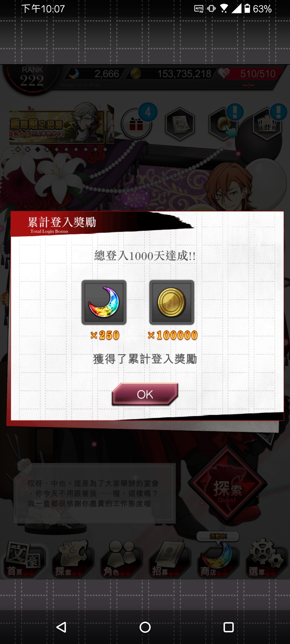Tap the Android home circle button
The width and height of the screenshot is (290, 644).
[145, 627]
